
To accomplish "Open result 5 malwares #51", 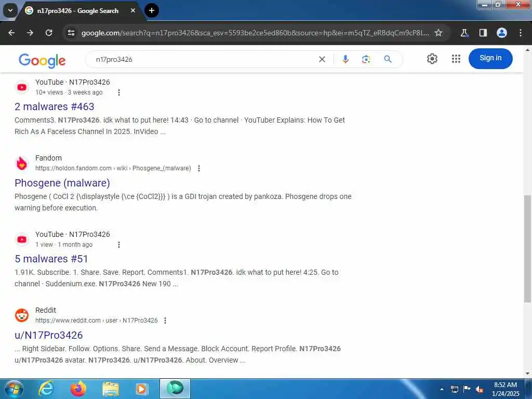I will click(51, 259).
